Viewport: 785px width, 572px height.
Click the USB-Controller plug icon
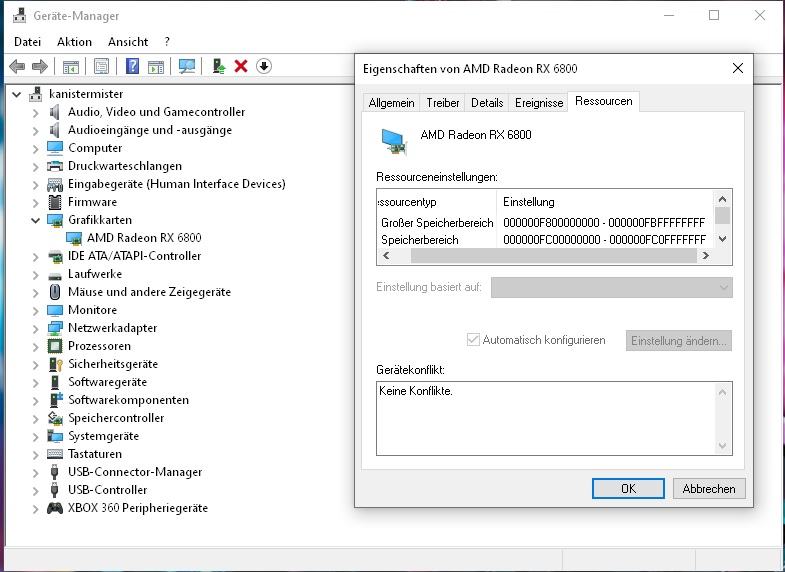[55, 490]
